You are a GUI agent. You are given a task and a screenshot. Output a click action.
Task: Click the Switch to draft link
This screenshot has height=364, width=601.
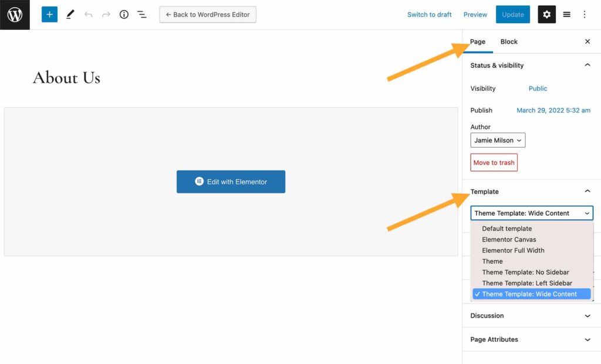click(x=429, y=15)
